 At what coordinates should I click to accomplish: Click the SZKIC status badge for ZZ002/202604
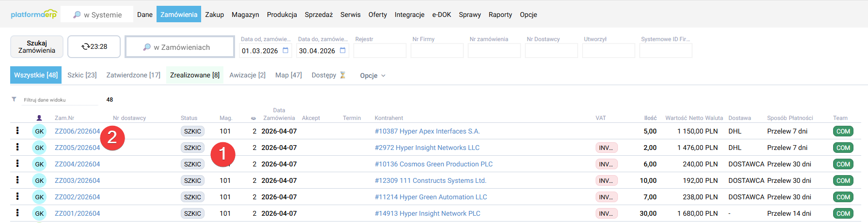click(192, 197)
